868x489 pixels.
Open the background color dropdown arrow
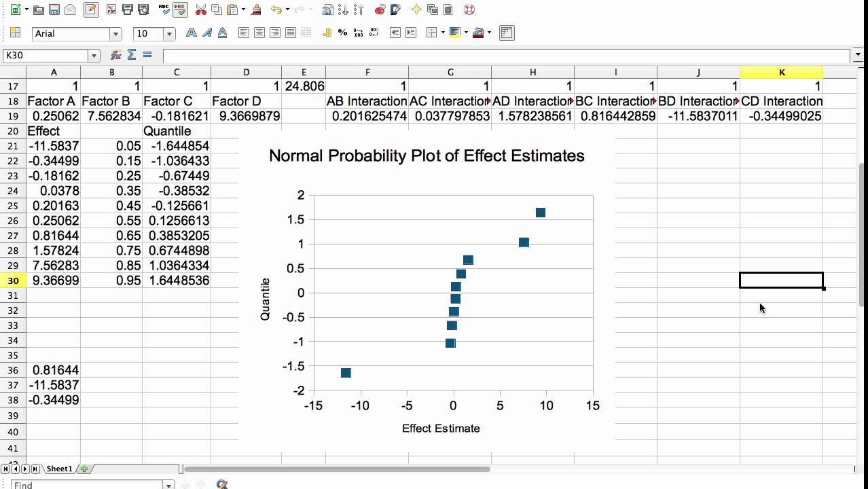coord(466,33)
